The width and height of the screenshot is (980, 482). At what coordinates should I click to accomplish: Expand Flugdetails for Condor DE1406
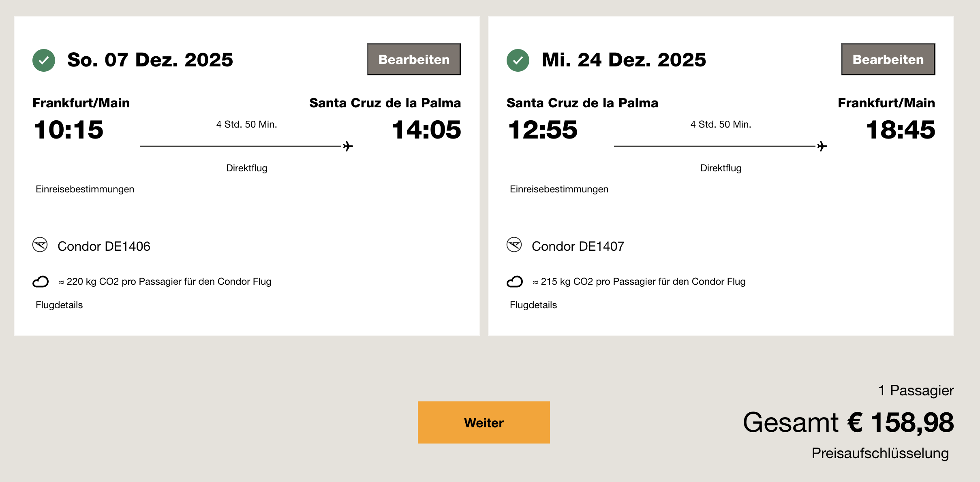[x=59, y=305]
